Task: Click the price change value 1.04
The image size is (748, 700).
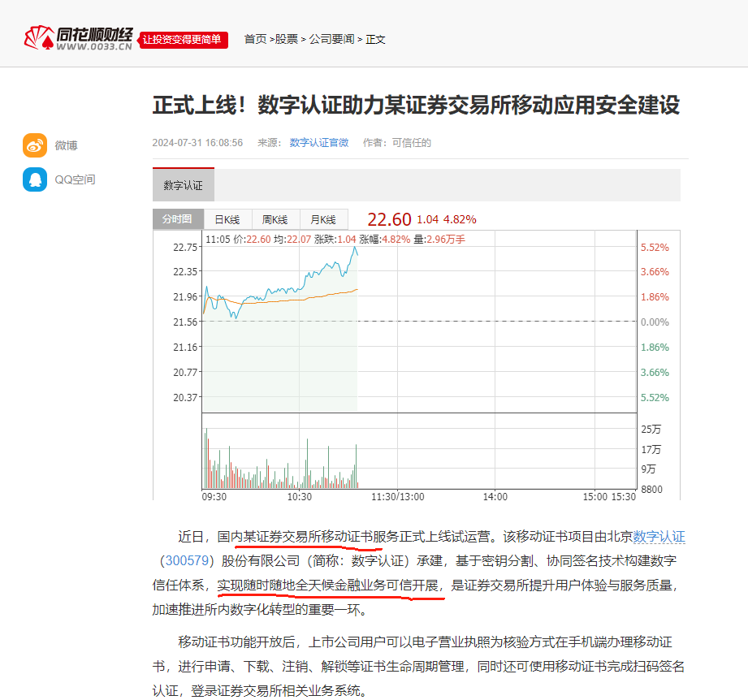Action: [427, 219]
